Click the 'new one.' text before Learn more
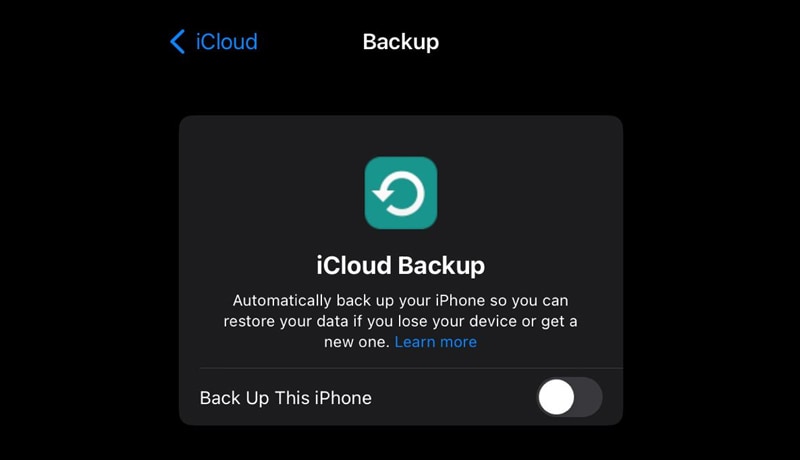The height and width of the screenshot is (460, 800). pyautogui.click(x=357, y=342)
